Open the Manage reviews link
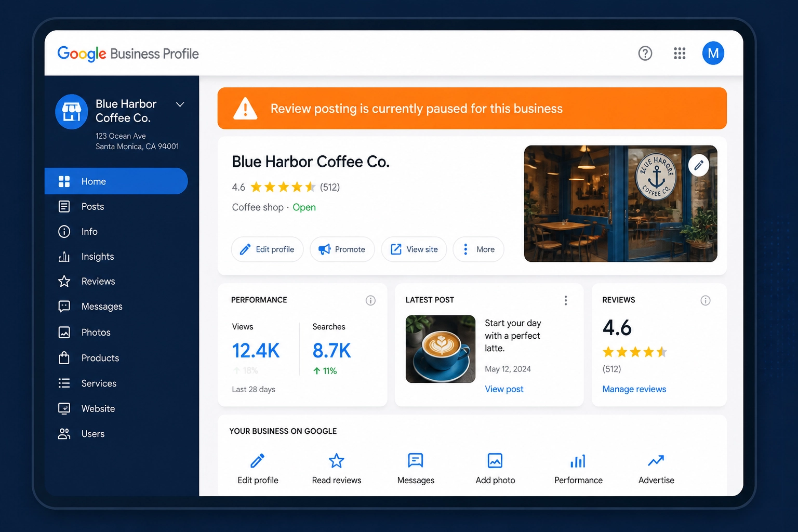This screenshot has width=798, height=532. [634, 389]
